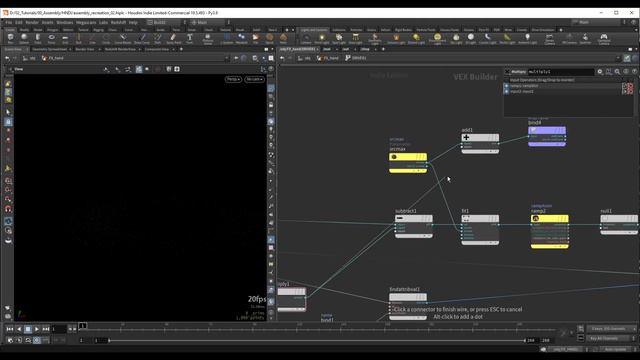Screen dimensions: 640x360
Task: Open the Render menu
Action: click(x=32, y=22)
